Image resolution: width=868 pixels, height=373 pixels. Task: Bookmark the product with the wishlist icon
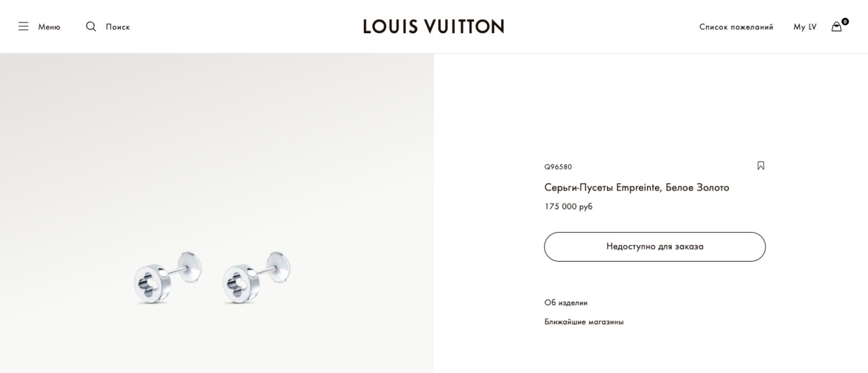click(761, 165)
